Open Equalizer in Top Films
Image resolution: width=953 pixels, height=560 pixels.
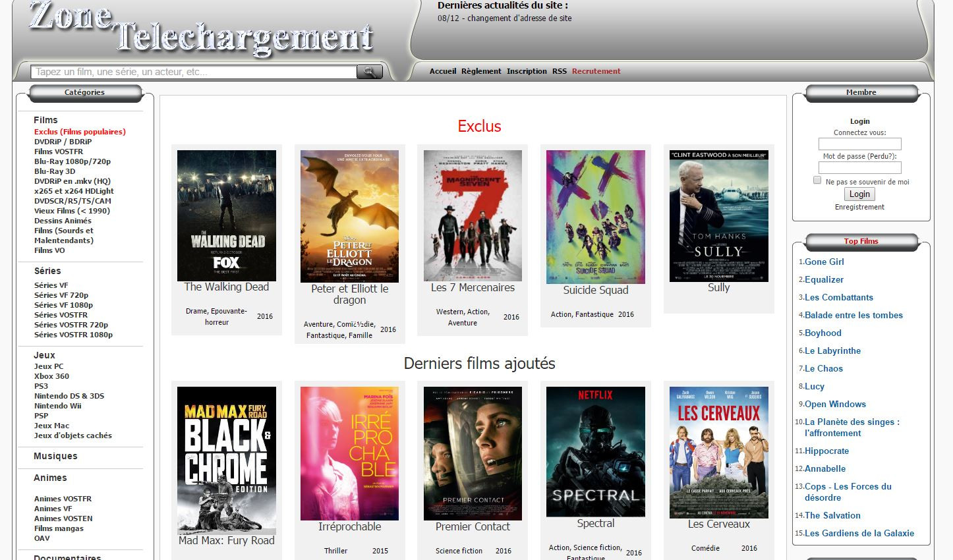click(x=824, y=279)
